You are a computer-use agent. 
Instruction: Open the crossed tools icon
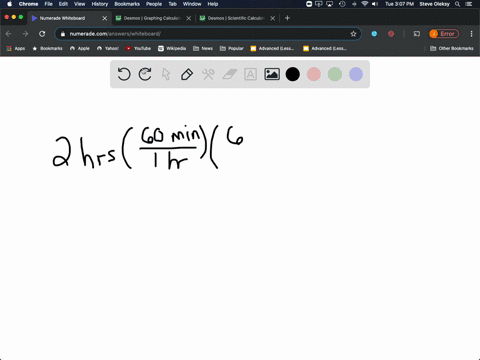click(208, 74)
